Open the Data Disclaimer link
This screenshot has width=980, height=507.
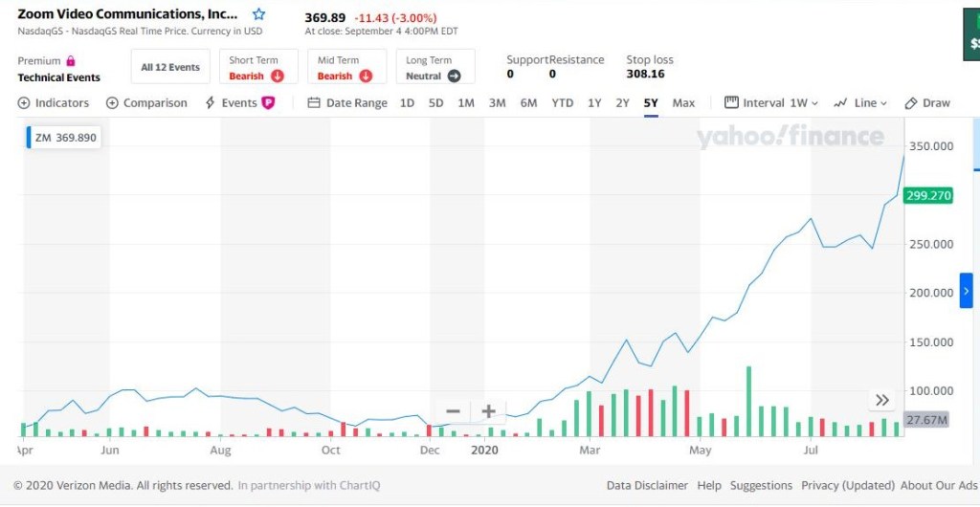click(647, 486)
